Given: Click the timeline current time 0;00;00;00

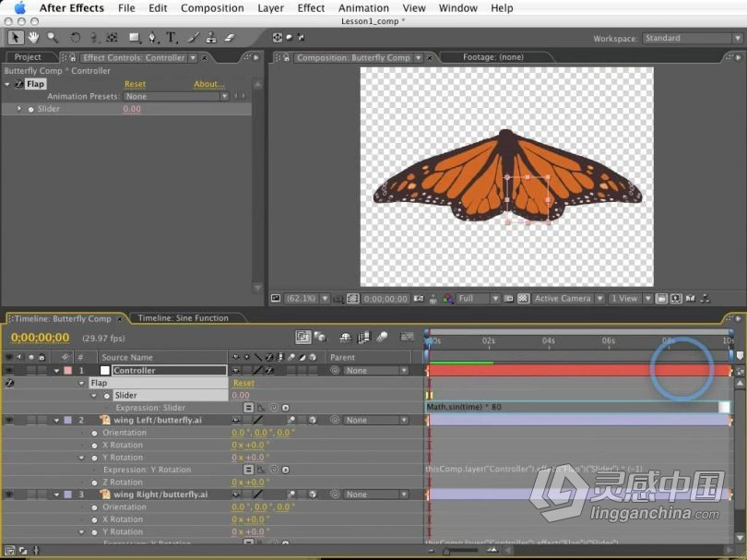Looking at the screenshot, I should coord(40,338).
